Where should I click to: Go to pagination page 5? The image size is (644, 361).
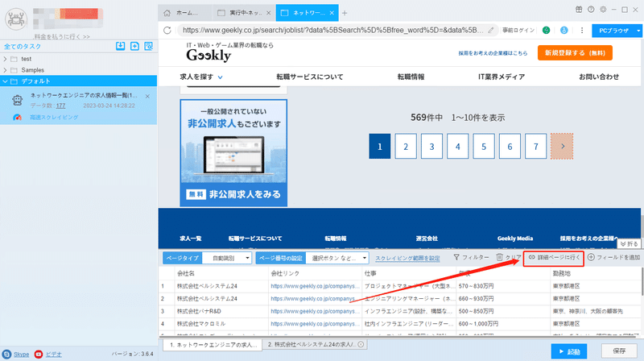pyautogui.click(x=484, y=146)
